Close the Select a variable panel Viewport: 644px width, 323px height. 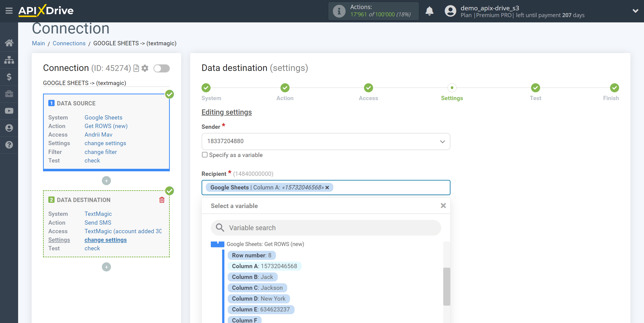point(443,206)
